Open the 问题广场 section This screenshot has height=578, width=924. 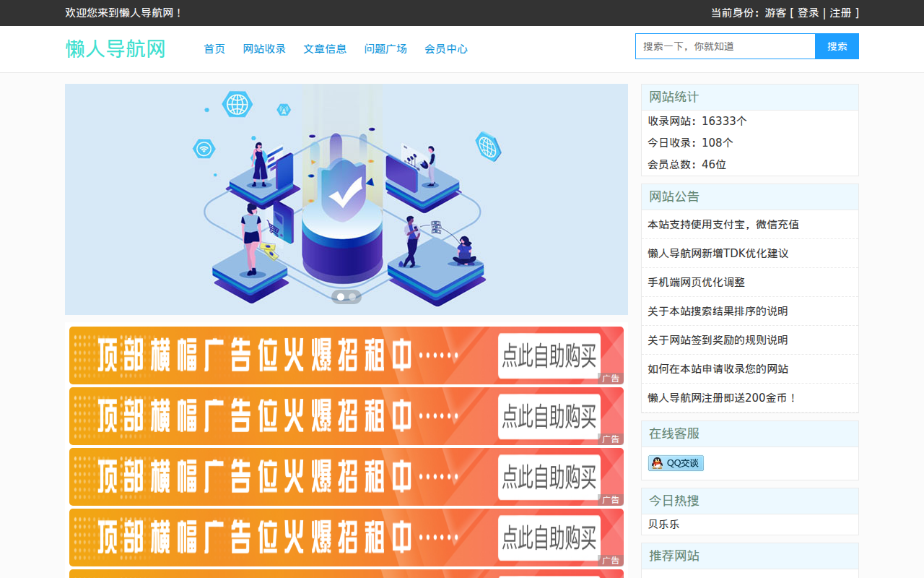click(385, 49)
